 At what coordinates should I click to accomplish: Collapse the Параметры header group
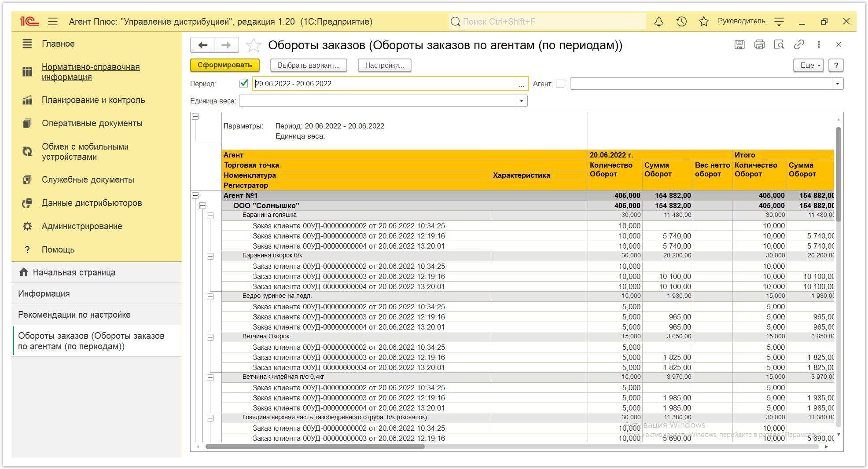(195, 117)
